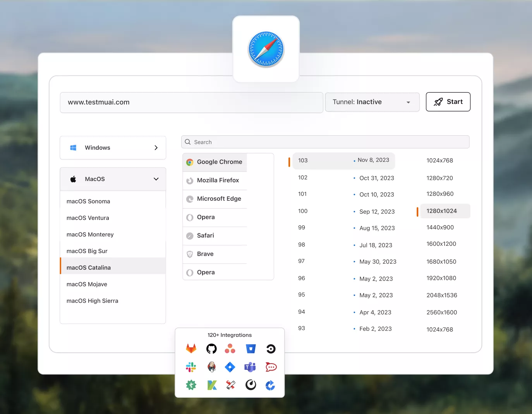This screenshot has height=414, width=532.
Task: Click release date Apr 4, 2023
Action: coord(375,312)
